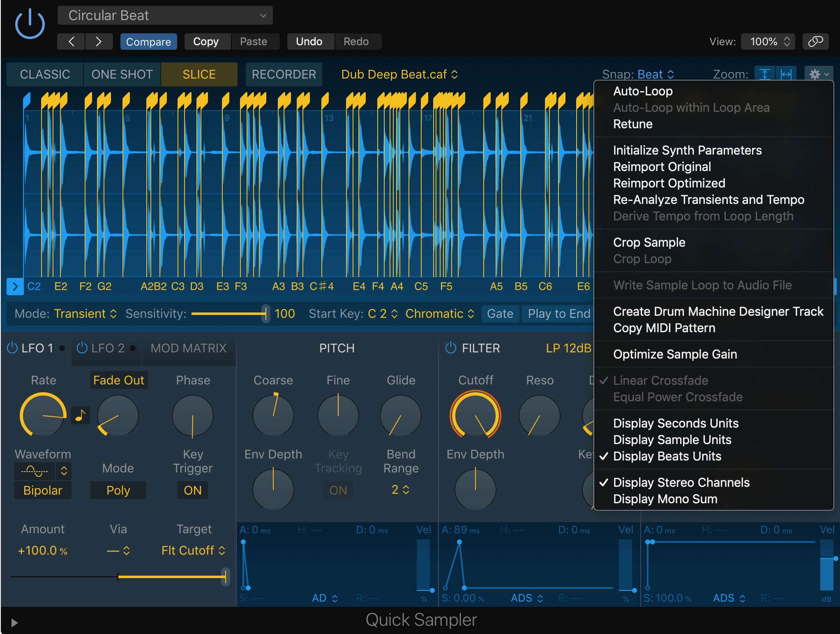The width and height of the screenshot is (840, 634).
Task: Disable Key Trigger for LFO 1
Action: (x=192, y=490)
